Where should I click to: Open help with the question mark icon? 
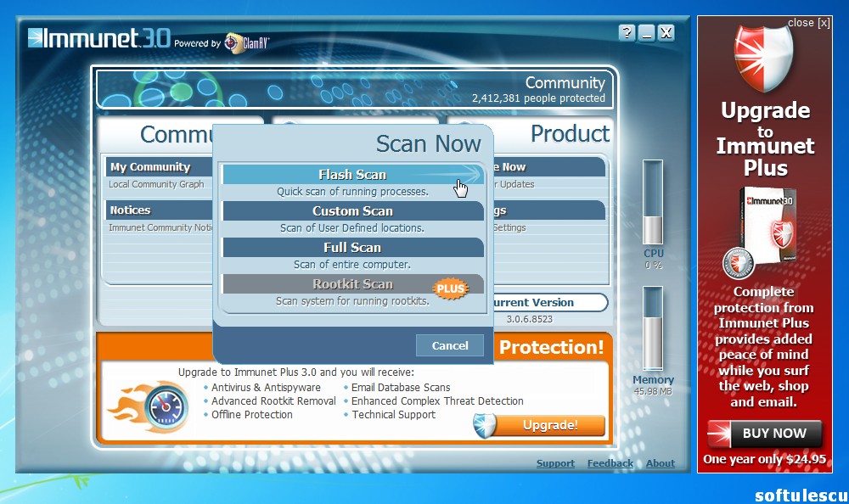(627, 33)
